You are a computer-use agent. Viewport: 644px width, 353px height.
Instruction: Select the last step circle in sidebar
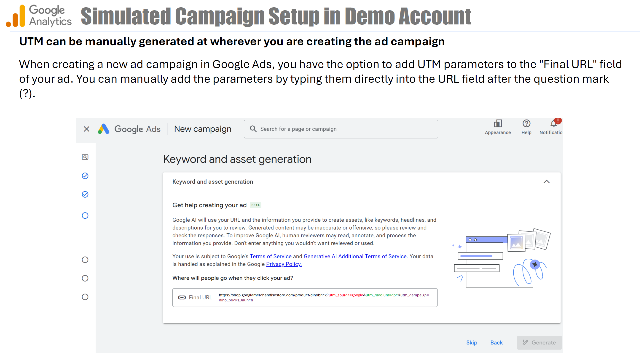(85, 297)
